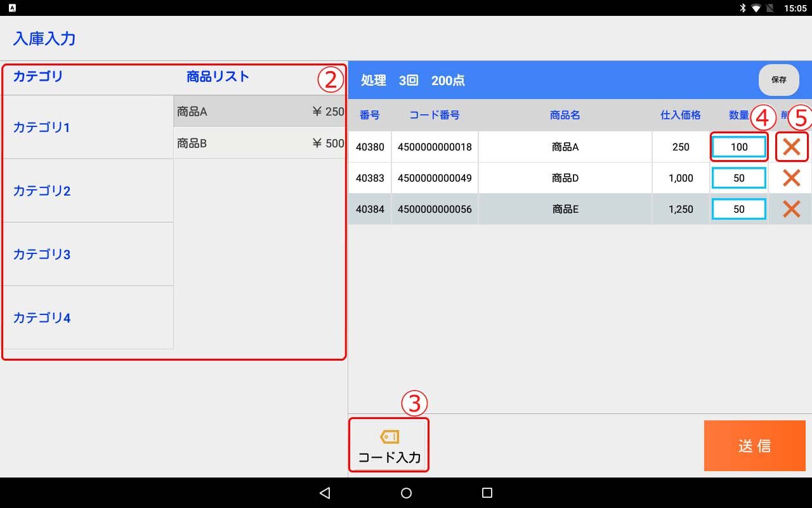Viewport: 812px width, 508px height.
Task: Remove the 商品E row using X icon
Action: (791, 209)
